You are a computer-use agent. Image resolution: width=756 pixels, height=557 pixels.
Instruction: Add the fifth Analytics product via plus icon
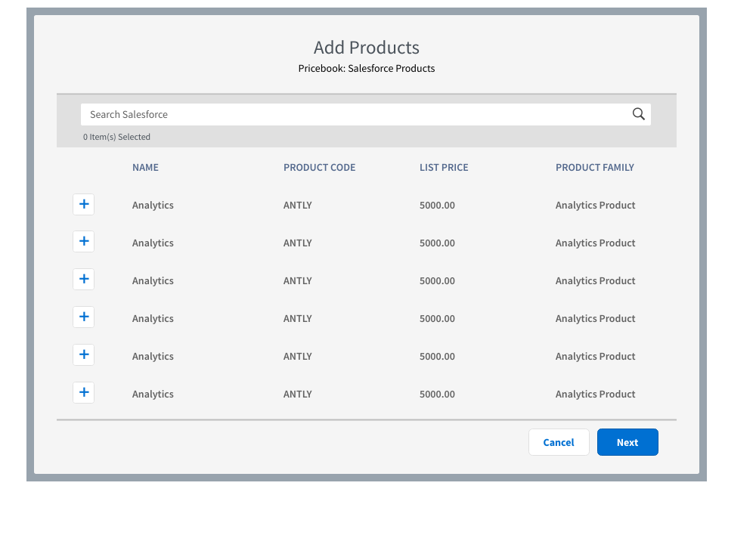coord(83,354)
